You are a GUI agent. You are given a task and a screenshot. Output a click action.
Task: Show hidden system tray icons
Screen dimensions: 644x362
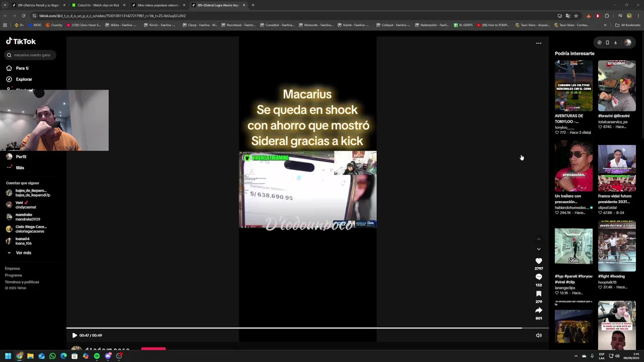pyautogui.click(x=576, y=356)
